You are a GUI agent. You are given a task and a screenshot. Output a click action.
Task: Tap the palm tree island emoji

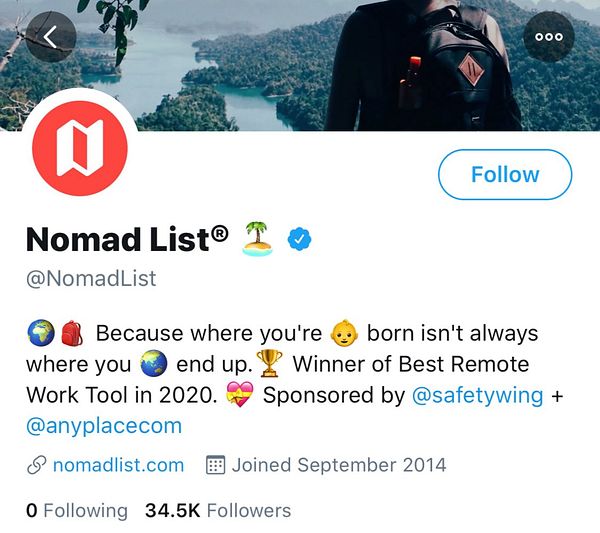(x=257, y=239)
